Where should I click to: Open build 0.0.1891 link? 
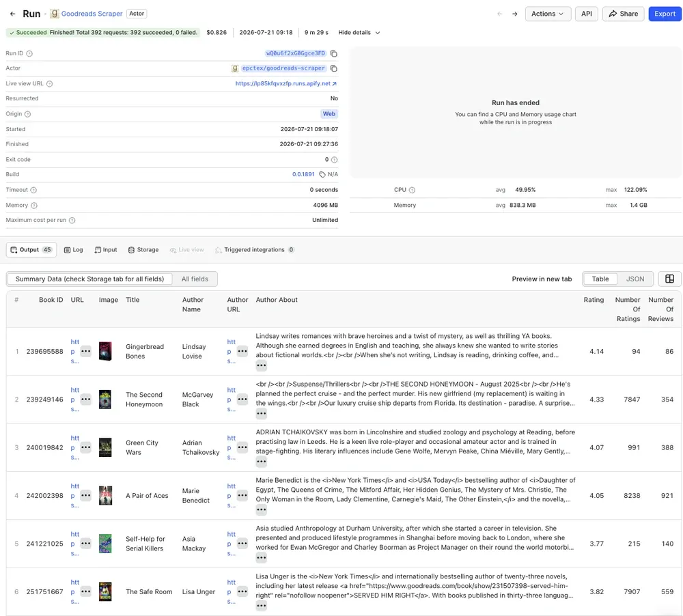(303, 175)
